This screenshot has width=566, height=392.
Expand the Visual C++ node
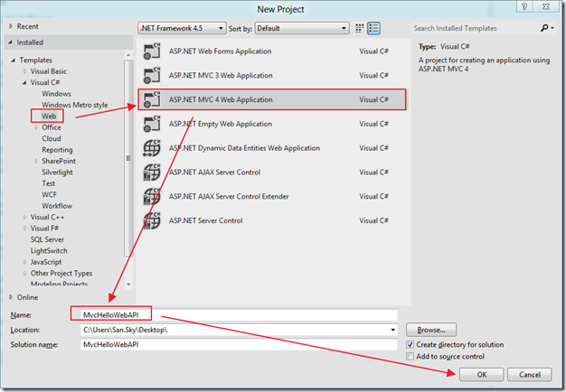(x=25, y=217)
